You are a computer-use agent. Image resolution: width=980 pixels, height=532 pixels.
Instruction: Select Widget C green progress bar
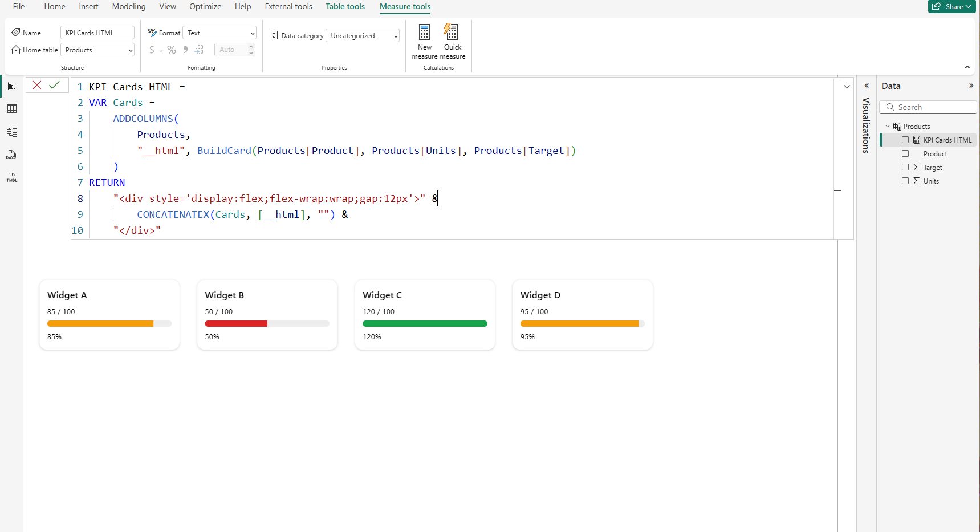pyautogui.click(x=425, y=324)
